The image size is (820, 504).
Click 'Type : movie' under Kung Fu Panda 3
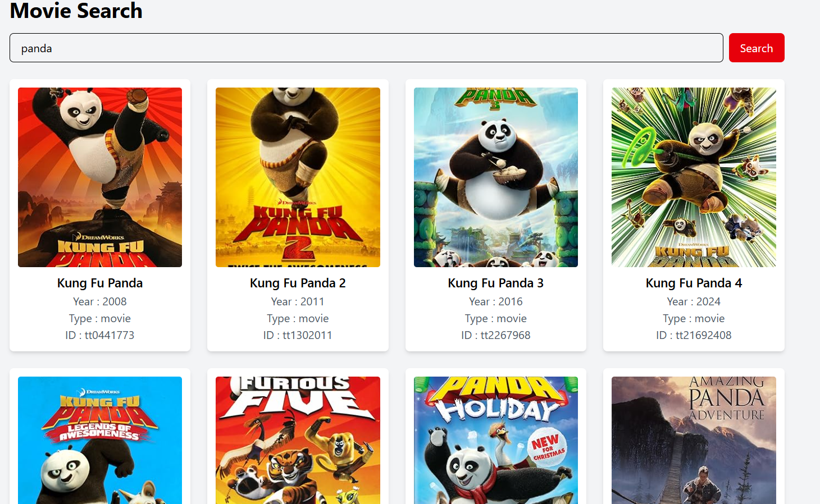pyautogui.click(x=496, y=318)
